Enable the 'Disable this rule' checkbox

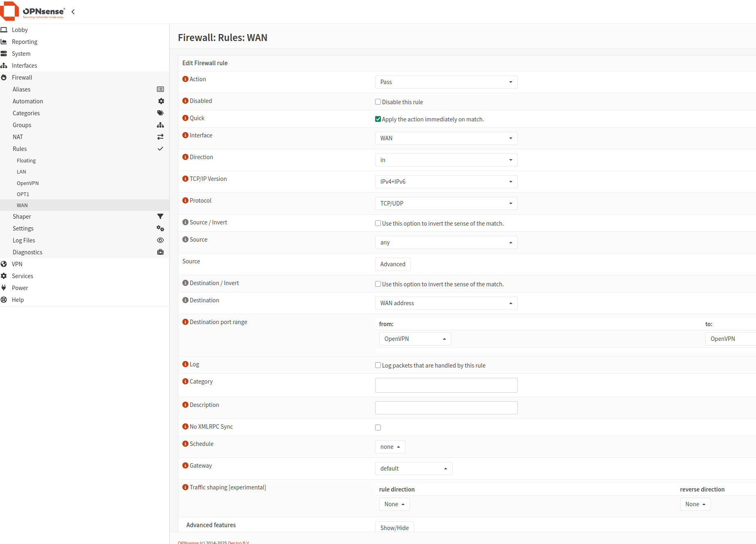[378, 102]
